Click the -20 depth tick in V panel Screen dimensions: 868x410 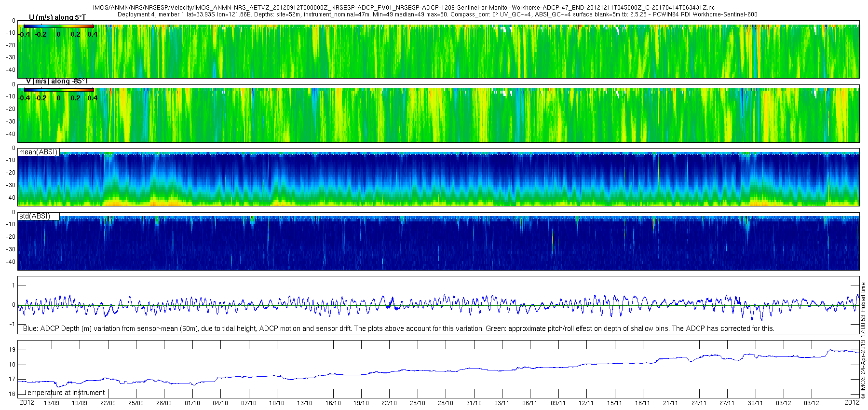tap(10, 109)
